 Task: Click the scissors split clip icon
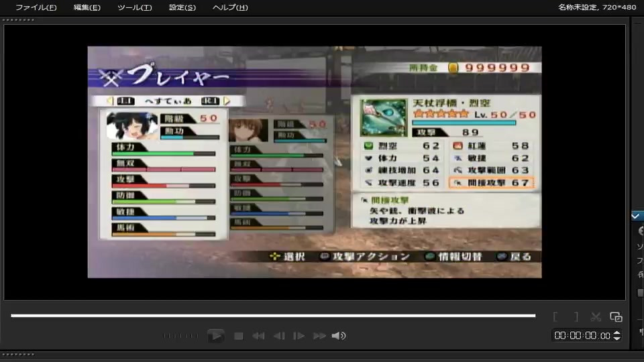(596, 316)
